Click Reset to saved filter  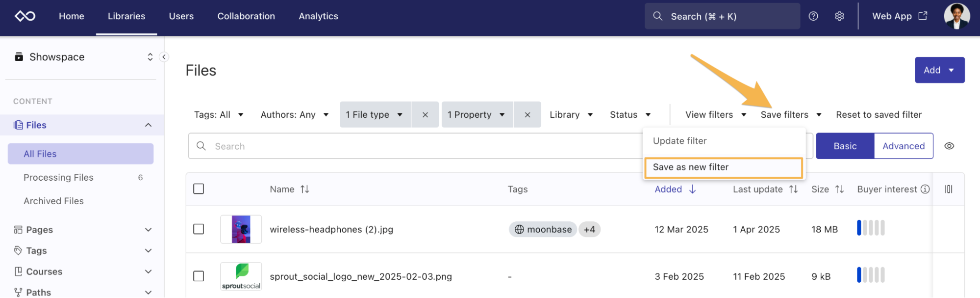pyautogui.click(x=879, y=115)
